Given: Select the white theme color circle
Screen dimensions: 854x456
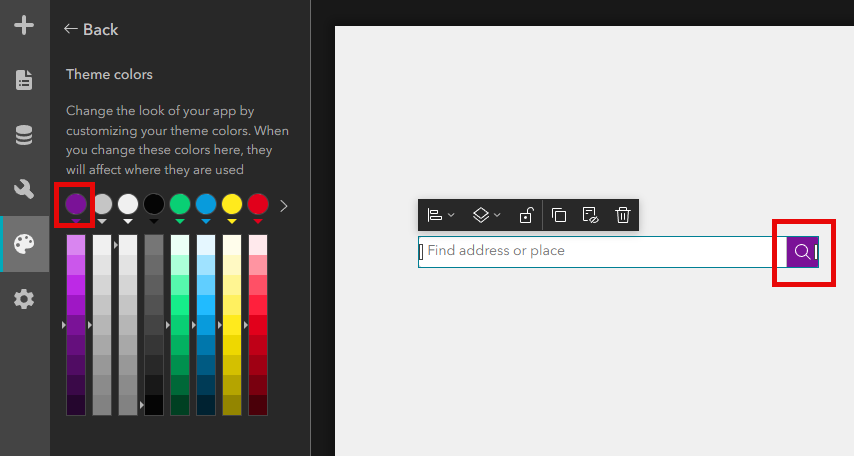Looking at the screenshot, I should [128, 204].
